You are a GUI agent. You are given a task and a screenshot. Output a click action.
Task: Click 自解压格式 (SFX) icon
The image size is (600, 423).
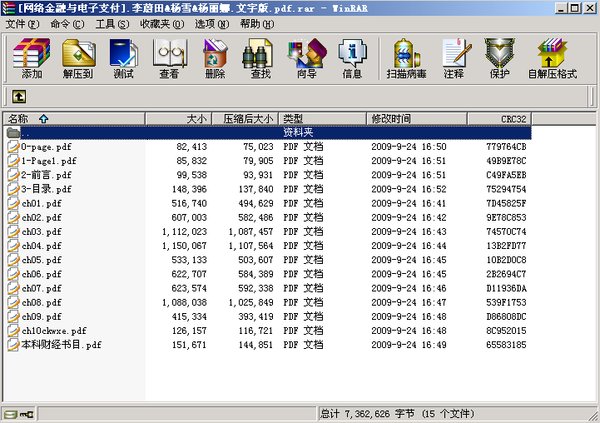click(552, 58)
